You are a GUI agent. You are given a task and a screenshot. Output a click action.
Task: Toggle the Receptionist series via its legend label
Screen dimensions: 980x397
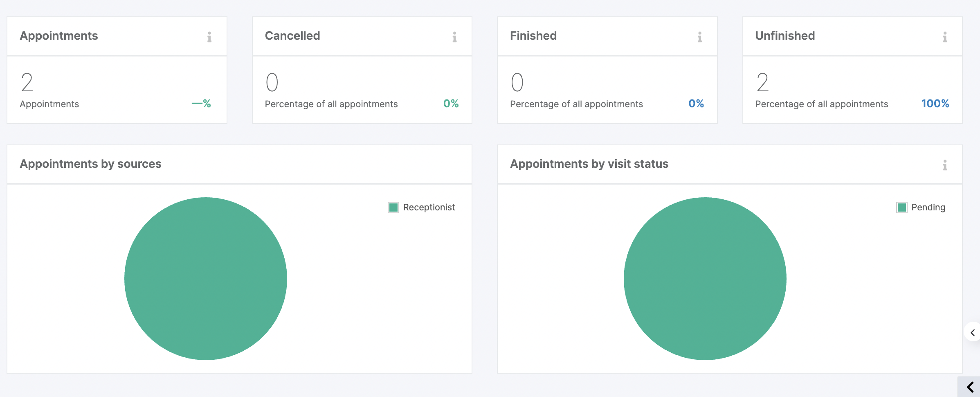[x=429, y=208]
